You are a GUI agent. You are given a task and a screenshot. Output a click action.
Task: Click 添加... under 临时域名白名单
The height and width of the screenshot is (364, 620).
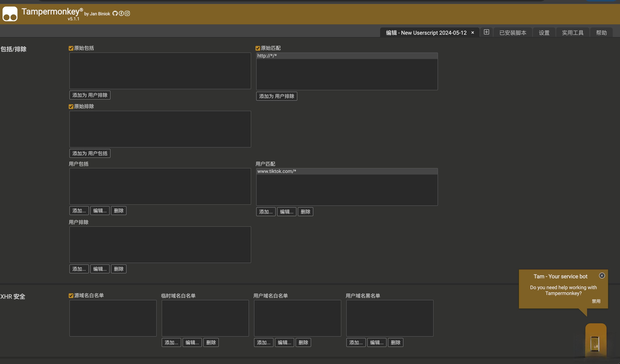[x=171, y=342]
